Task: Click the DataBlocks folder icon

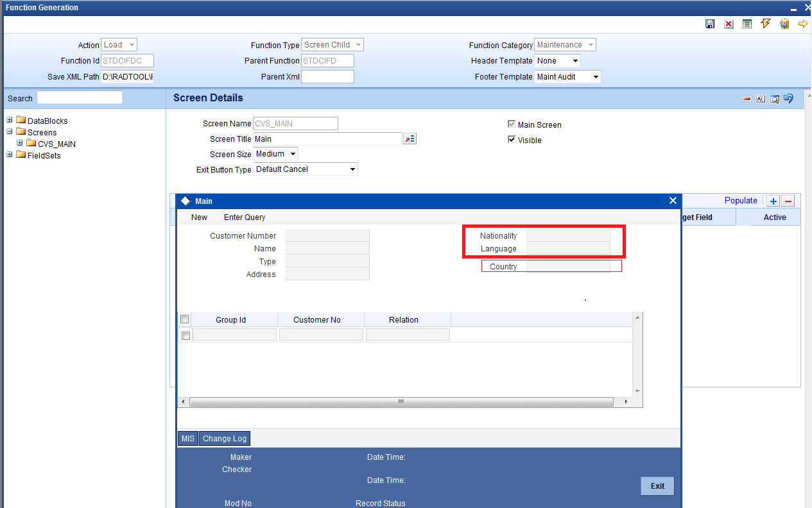Action: tap(21, 121)
